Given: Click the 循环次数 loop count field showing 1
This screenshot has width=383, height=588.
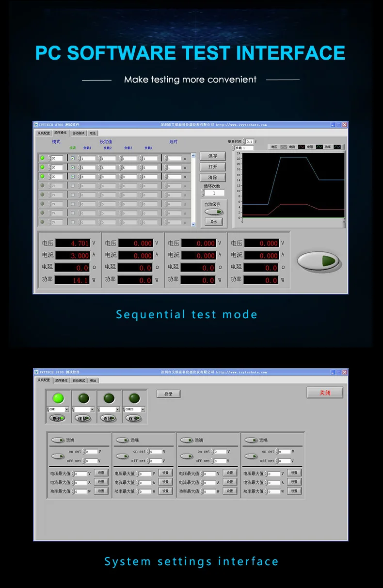Looking at the screenshot, I should coord(214,193).
